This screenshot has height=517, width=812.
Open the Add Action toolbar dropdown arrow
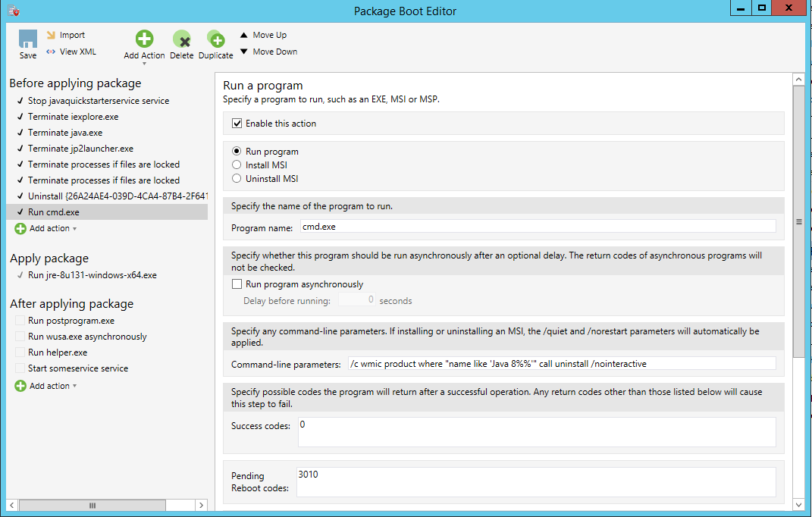(145, 64)
